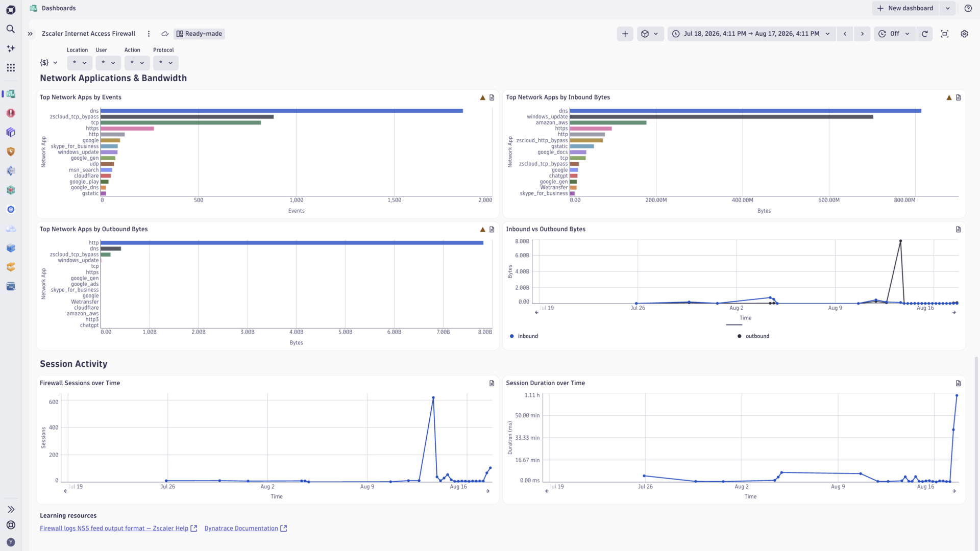Pan Session Duration chart right
980x551 pixels.
[x=954, y=491]
